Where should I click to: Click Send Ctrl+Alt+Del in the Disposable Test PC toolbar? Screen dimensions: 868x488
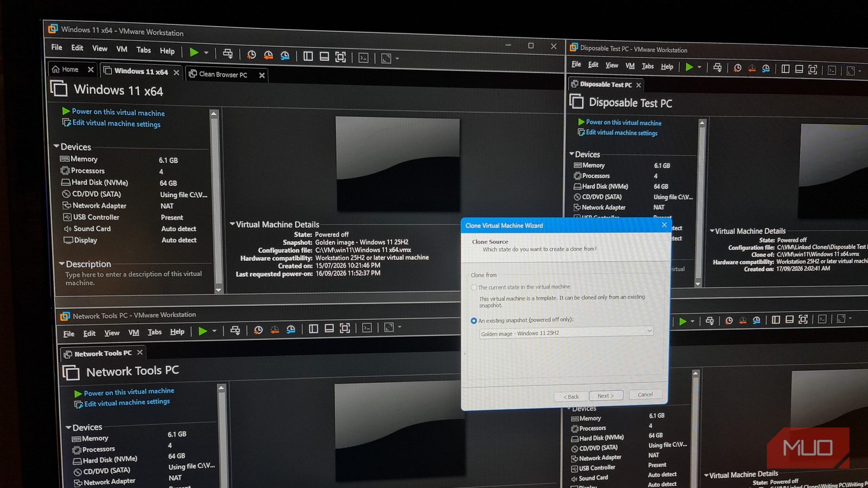tap(717, 68)
